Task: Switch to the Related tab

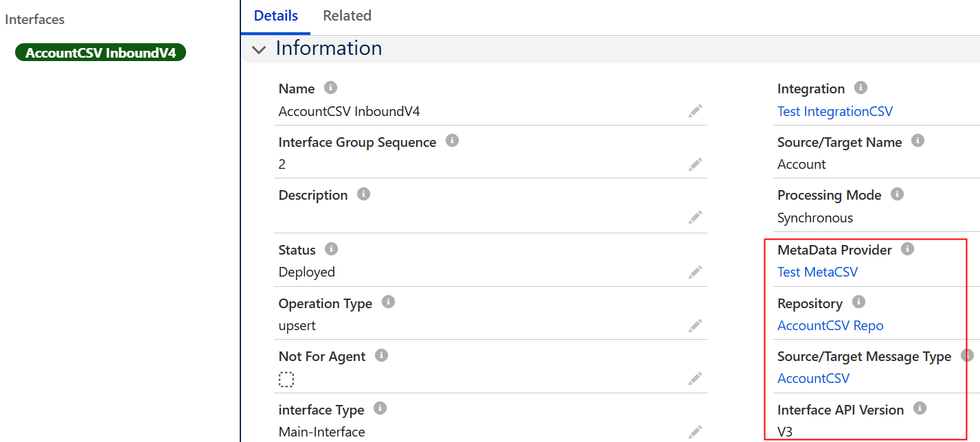Action: pyautogui.click(x=347, y=16)
